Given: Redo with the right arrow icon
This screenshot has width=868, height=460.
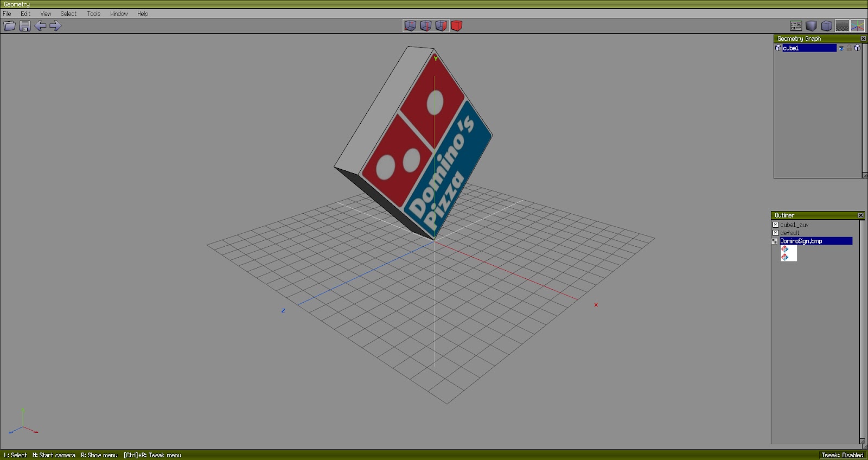Looking at the screenshot, I should click(55, 25).
